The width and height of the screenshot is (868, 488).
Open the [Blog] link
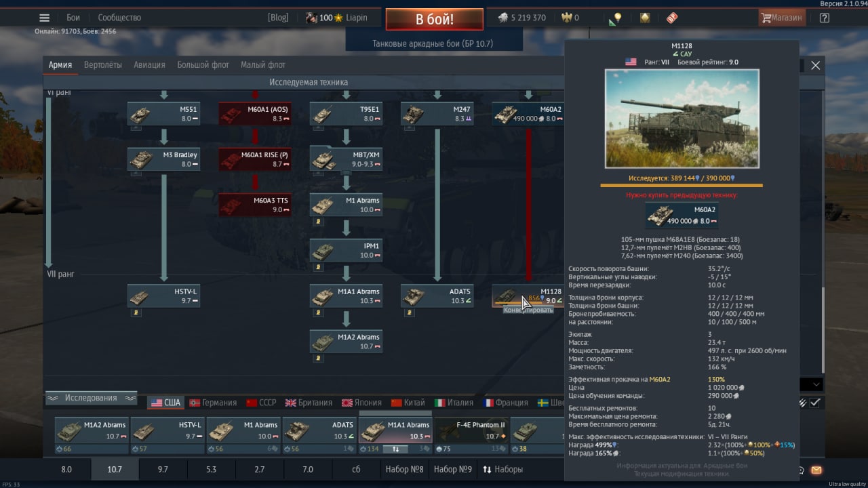(x=278, y=18)
